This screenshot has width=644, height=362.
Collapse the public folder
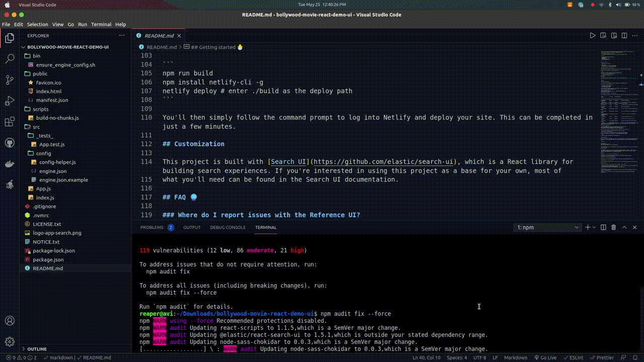[75, 73]
